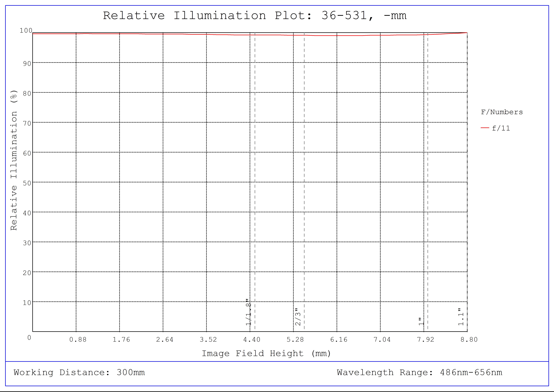Click the 'Relative Illumination (%)' y-axis label
The height and width of the screenshot is (392, 554).
(x=14, y=160)
